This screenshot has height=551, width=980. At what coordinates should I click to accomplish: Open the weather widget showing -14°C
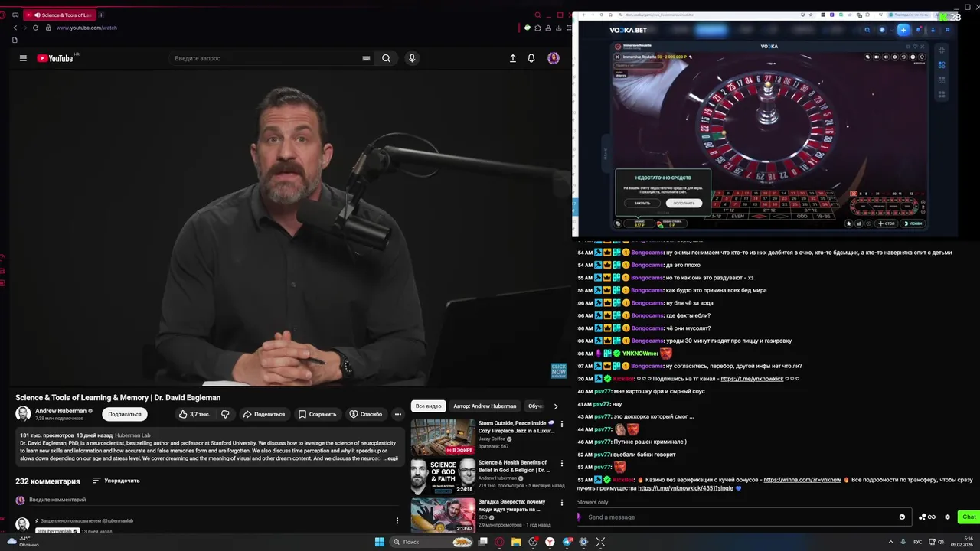point(23,542)
